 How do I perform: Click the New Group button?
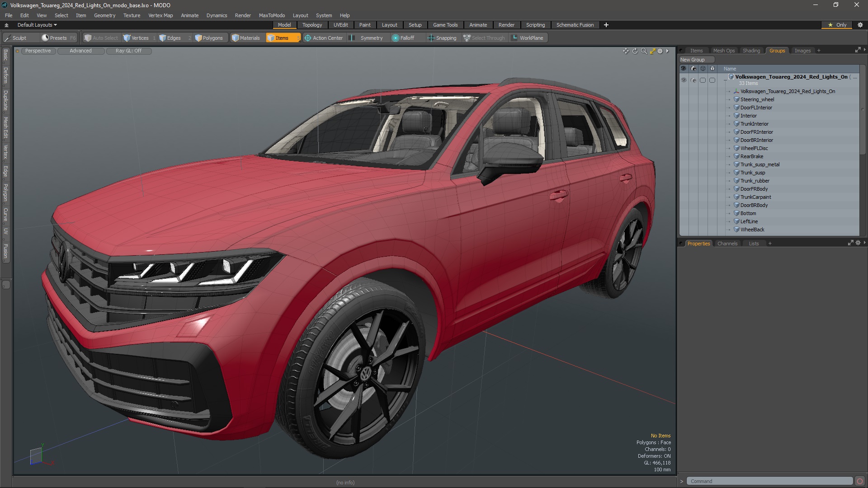tap(696, 60)
